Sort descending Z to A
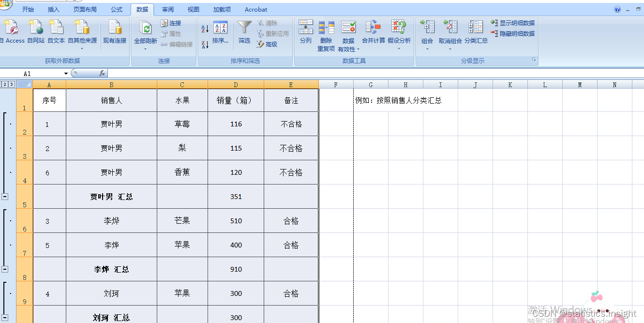Image resolution: width=644 pixels, height=323 pixels. [205, 45]
